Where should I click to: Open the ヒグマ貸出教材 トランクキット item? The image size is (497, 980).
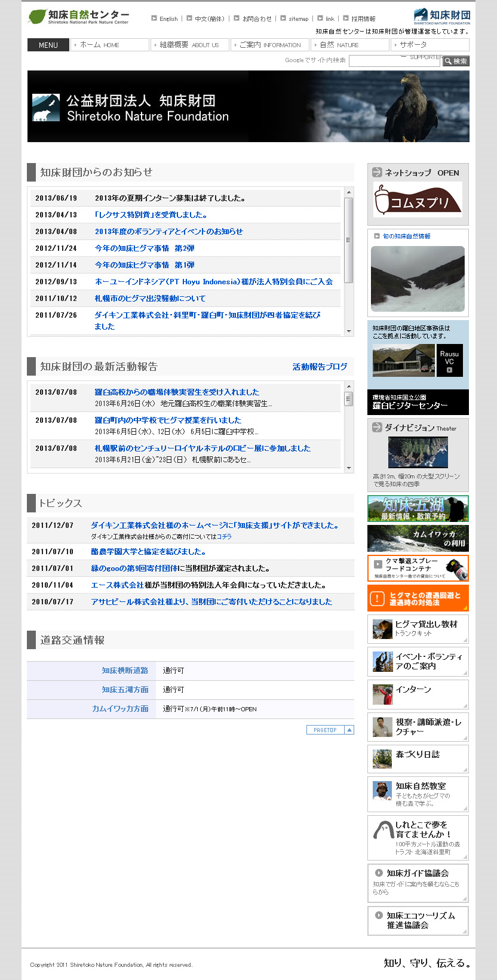pyautogui.click(x=418, y=629)
